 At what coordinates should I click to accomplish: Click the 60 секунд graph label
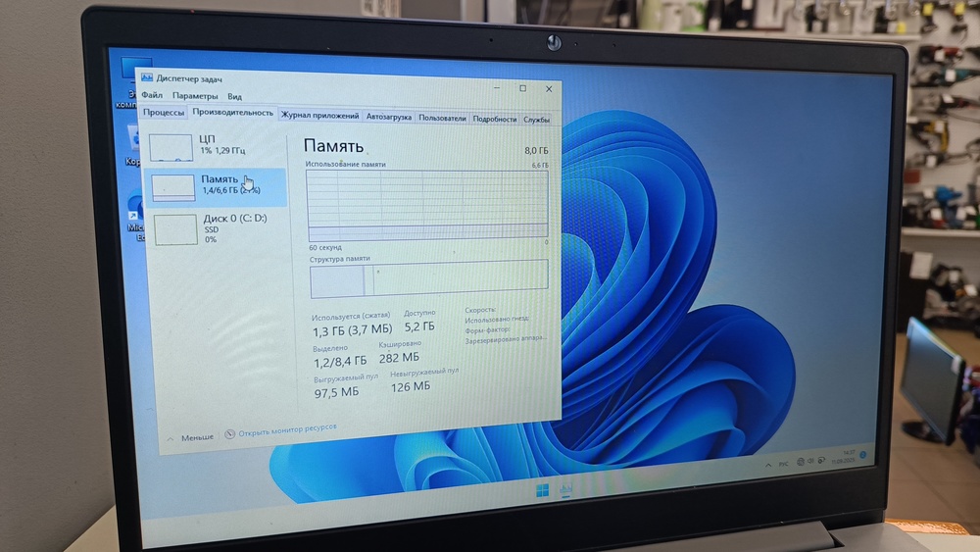(x=325, y=247)
